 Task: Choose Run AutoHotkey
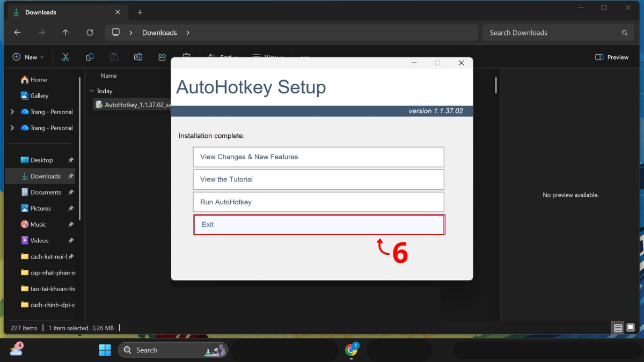318,202
